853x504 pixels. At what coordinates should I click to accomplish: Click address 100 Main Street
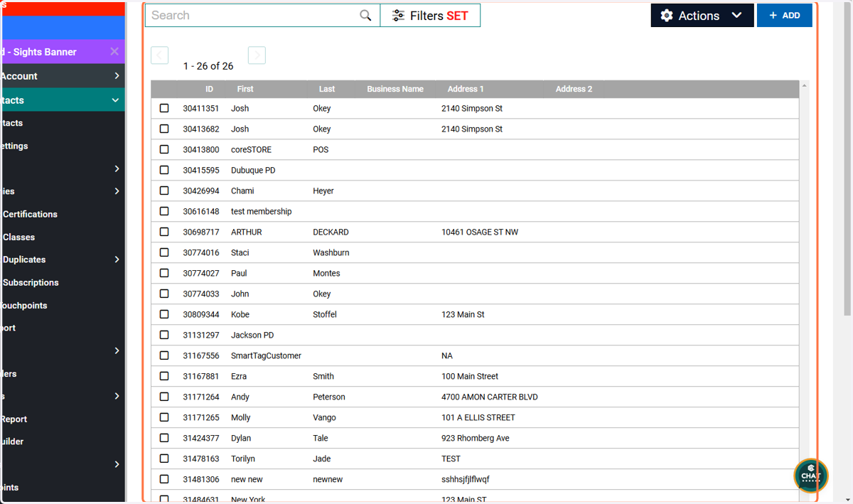pyautogui.click(x=470, y=376)
